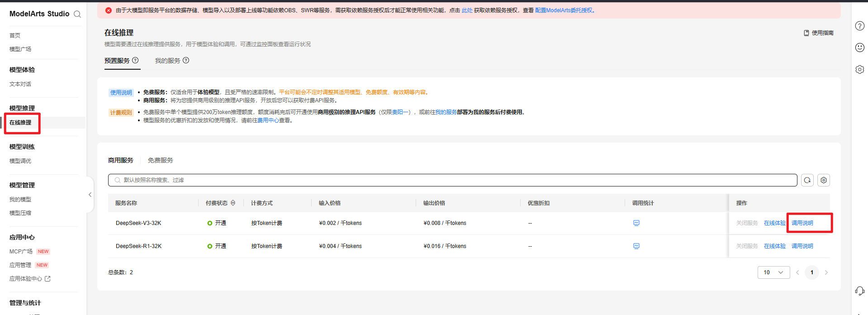This screenshot has height=315, width=868.
Task: Click the ¥0.016 / 千tokens output price
Action: coord(445,246)
